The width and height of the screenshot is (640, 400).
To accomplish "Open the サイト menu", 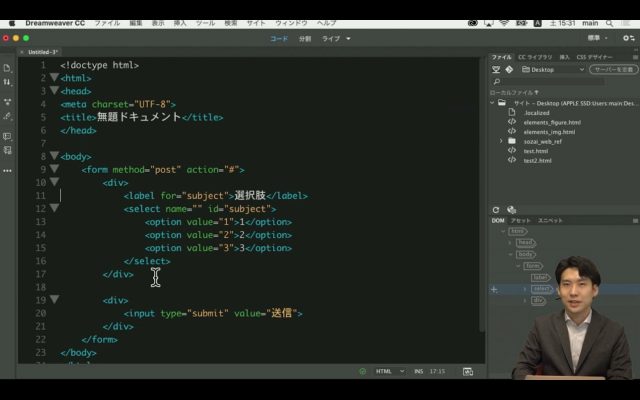I will click(x=256, y=23).
